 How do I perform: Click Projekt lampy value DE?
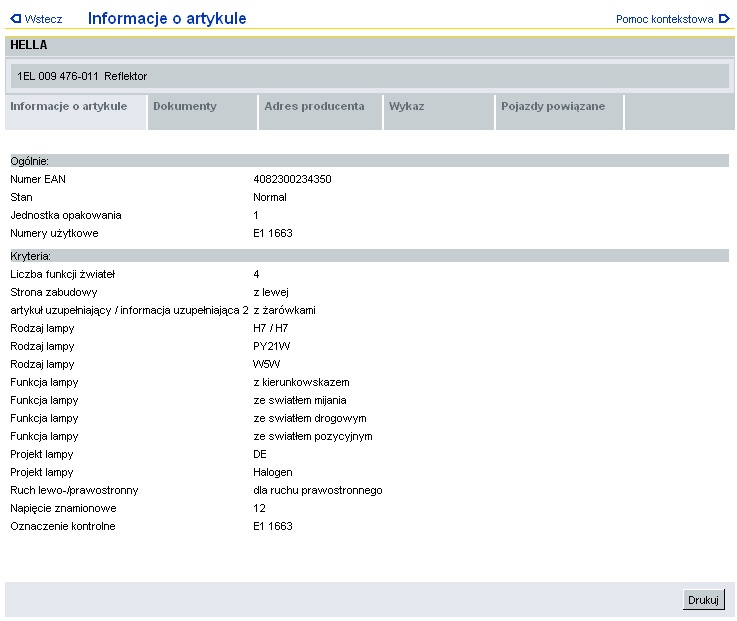pos(260,454)
